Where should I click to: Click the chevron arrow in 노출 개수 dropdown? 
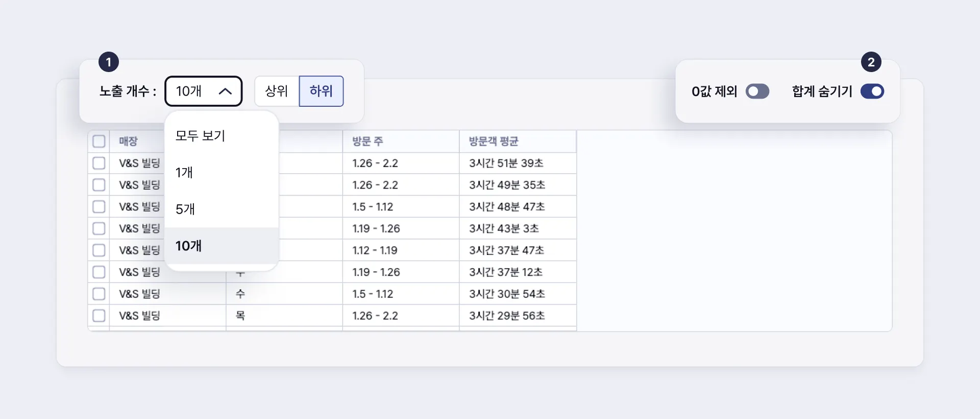pyautogui.click(x=225, y=91)
